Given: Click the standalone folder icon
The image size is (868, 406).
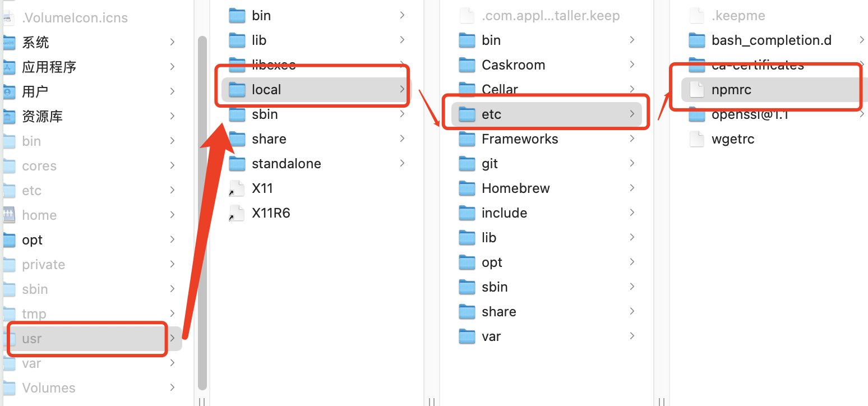Looking at the screenshot, I should pos(237,163).
